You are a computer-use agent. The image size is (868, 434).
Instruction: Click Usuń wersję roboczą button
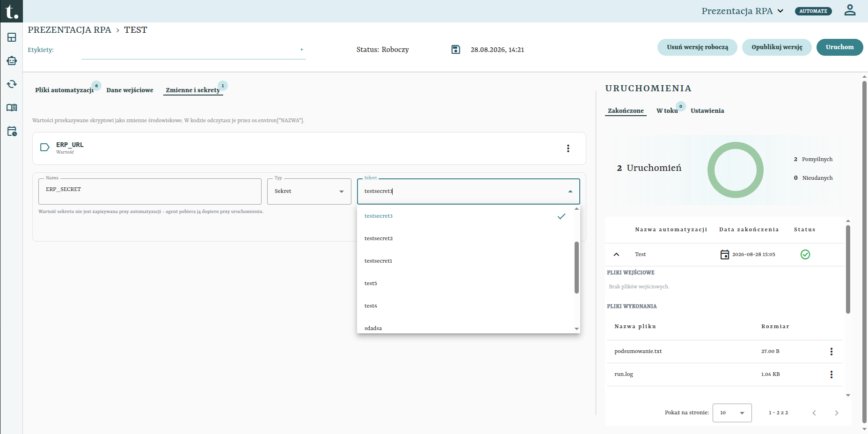(x=697, y=47)
